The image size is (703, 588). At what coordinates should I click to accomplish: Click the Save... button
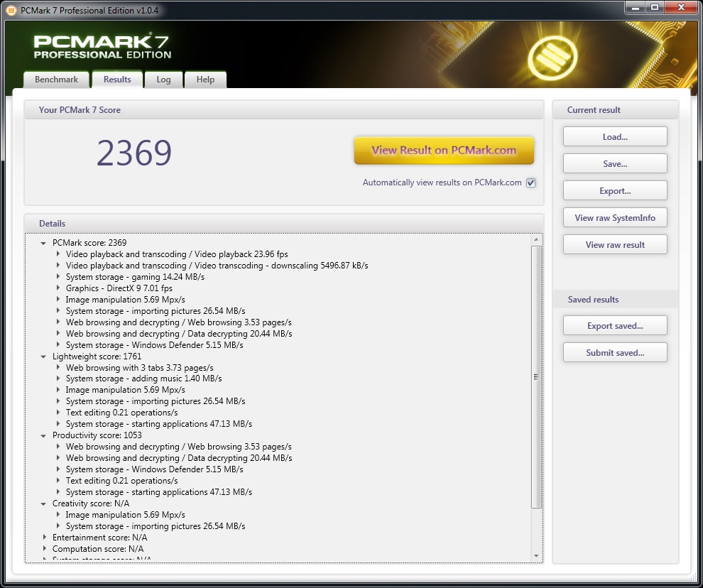pos(615,164)
